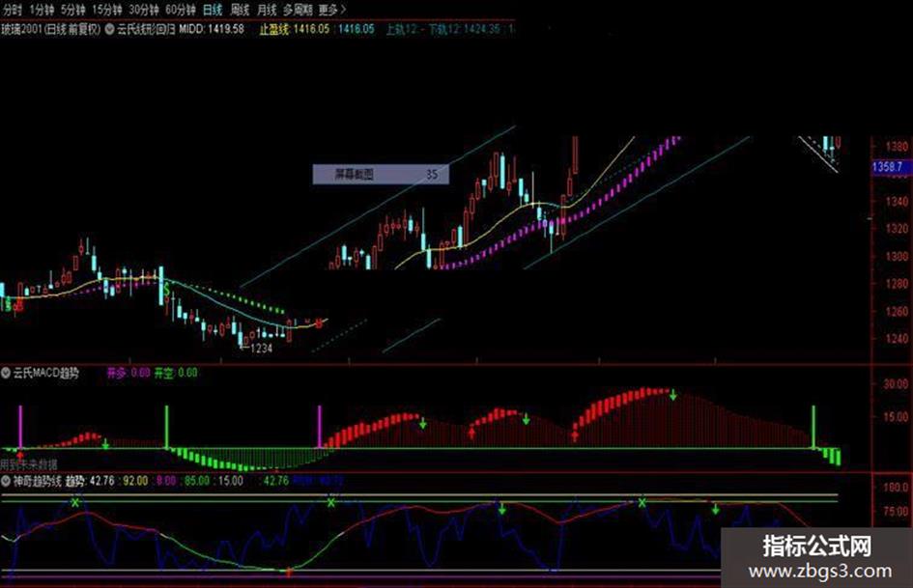Select the 60分钟 period tab
This screenshot has height=588, width=913.
[181, 10]
